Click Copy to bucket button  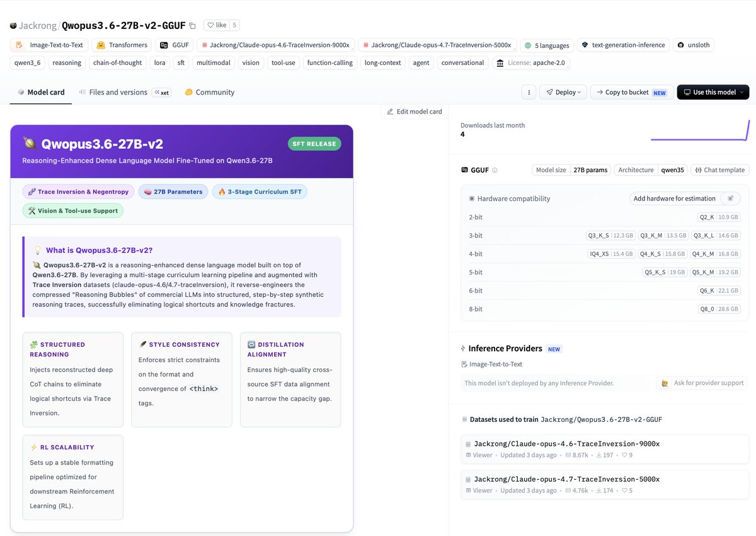point(632,92)
